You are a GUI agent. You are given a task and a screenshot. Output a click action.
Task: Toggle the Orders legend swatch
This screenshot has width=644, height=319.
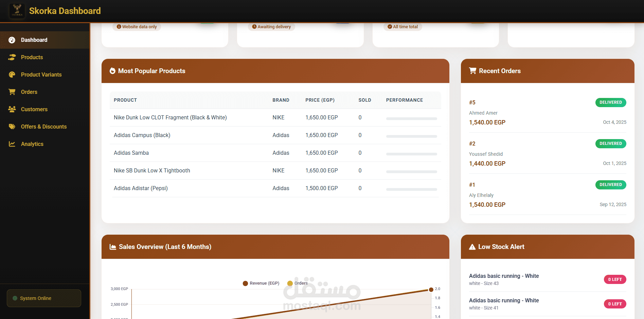(290, 283)
